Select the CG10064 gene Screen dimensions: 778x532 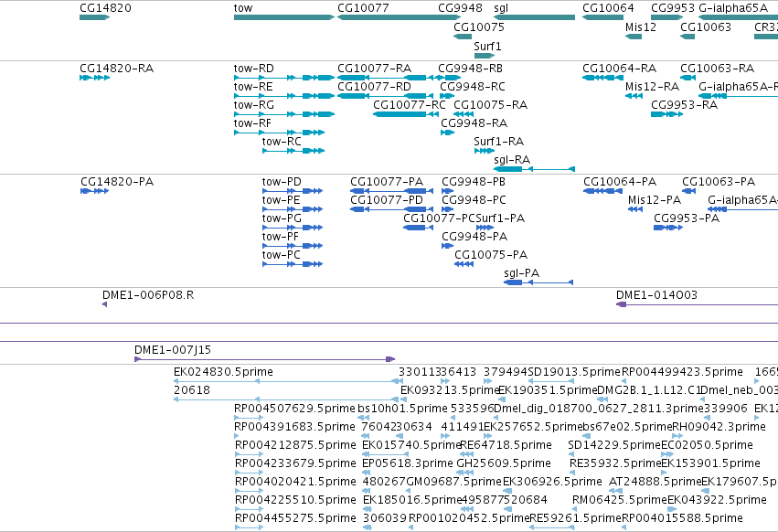click(x=602, y=17)
